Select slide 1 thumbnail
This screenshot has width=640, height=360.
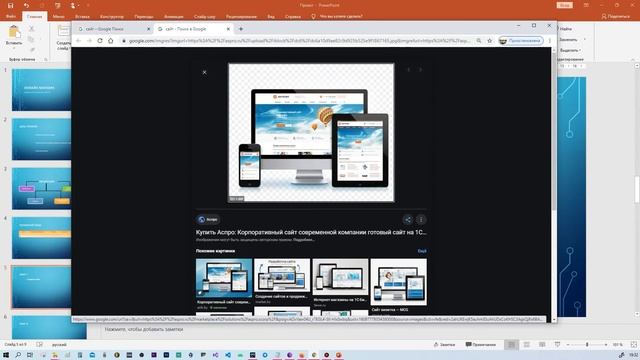tap(41, 90)
